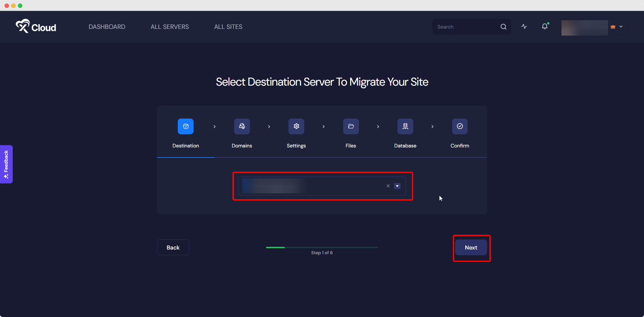
Task: Navigate to ALL SITES
Action: coord(228,27)
